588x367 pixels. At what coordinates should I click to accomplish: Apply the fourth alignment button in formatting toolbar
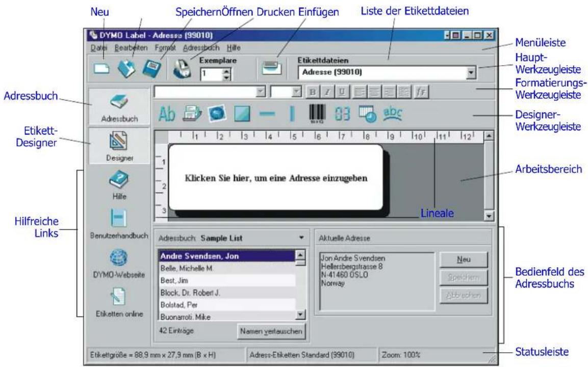[x=404, y=92]
